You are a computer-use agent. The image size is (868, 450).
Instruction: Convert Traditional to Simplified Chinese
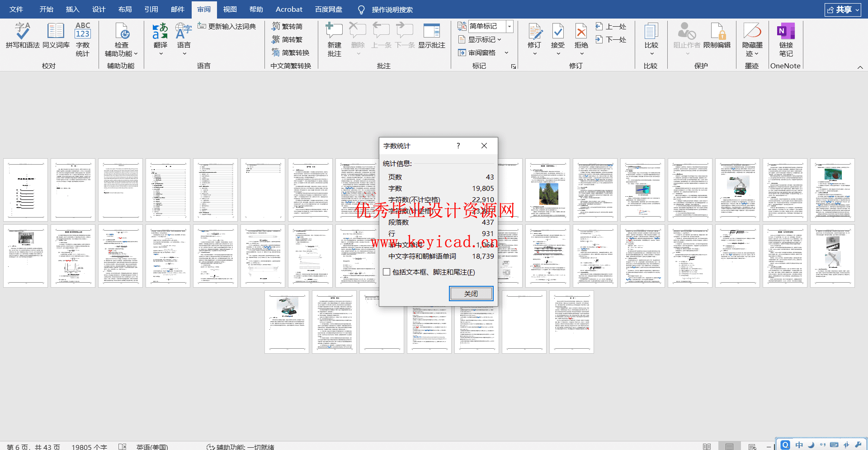(287, 26)
